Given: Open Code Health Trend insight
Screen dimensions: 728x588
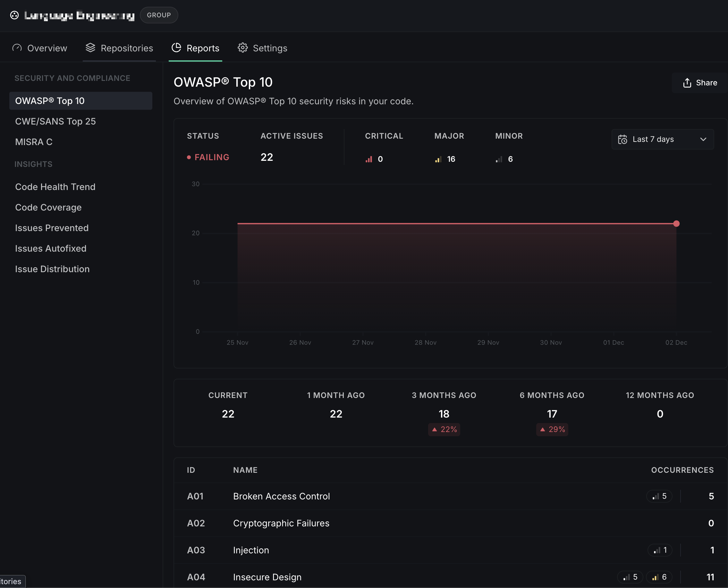Looking at the screenshot, I should click(55, 187).
